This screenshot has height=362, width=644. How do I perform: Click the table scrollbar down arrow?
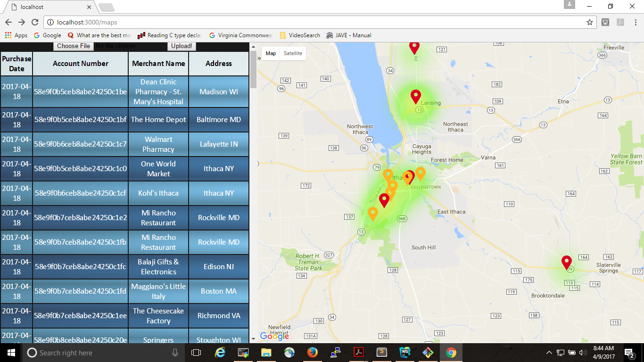[253, 338]
